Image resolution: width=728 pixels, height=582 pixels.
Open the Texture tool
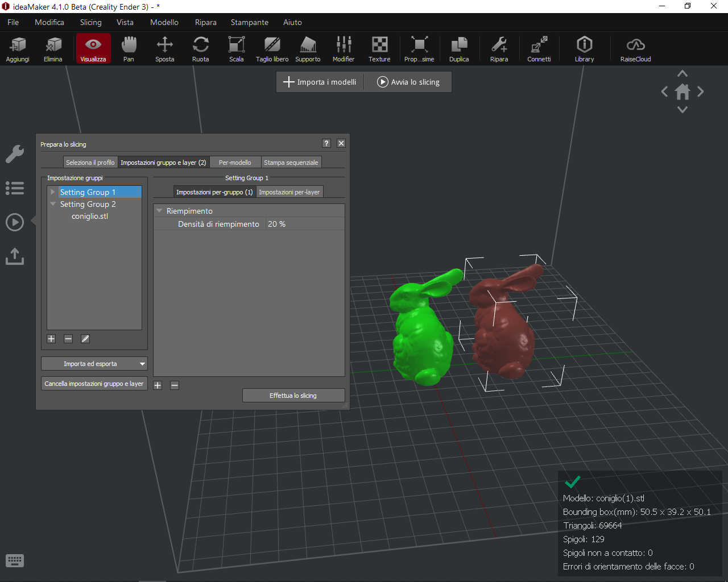[379, 49]
